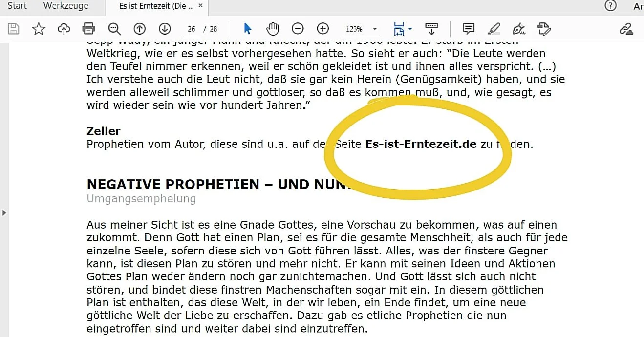
Task: Click the scrolling read mode icon
Action: click(x=431, y=29)
